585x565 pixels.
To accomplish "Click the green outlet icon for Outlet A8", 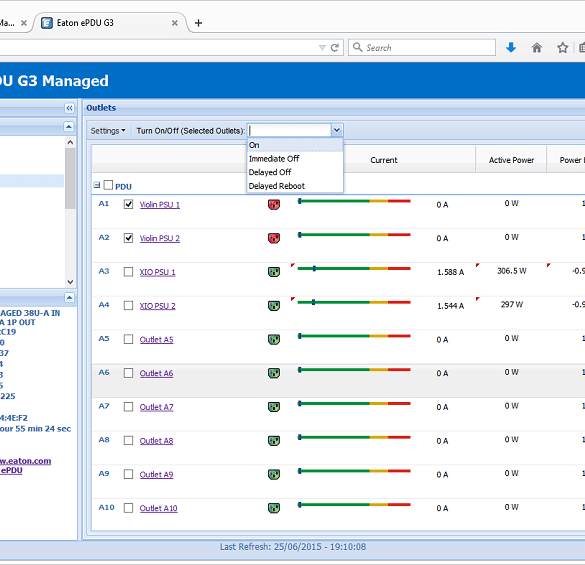I will [x=274, y=441].
